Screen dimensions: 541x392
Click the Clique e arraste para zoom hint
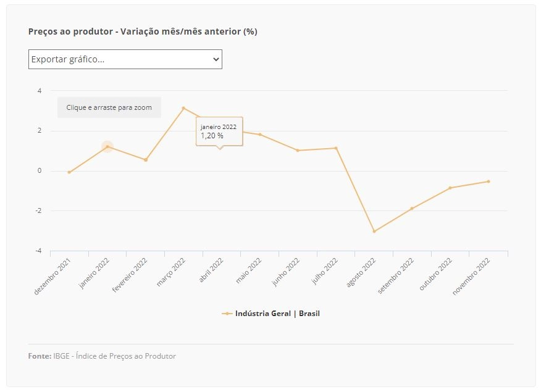click(109, 107)
